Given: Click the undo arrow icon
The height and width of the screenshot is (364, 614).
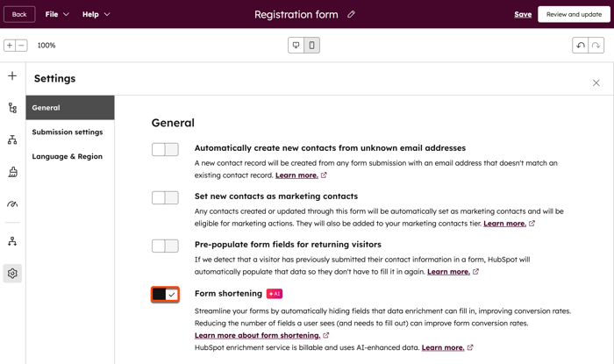Looking at the screenshot, I should 581,46.
